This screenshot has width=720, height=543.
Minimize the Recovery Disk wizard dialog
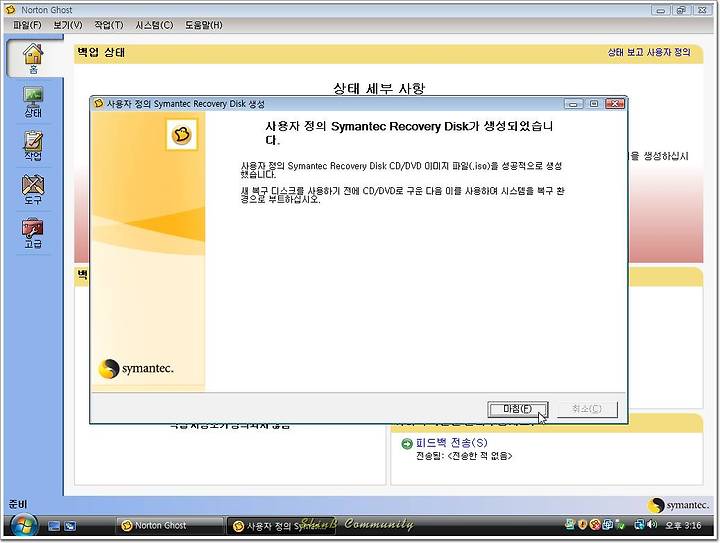click(573, 104)
